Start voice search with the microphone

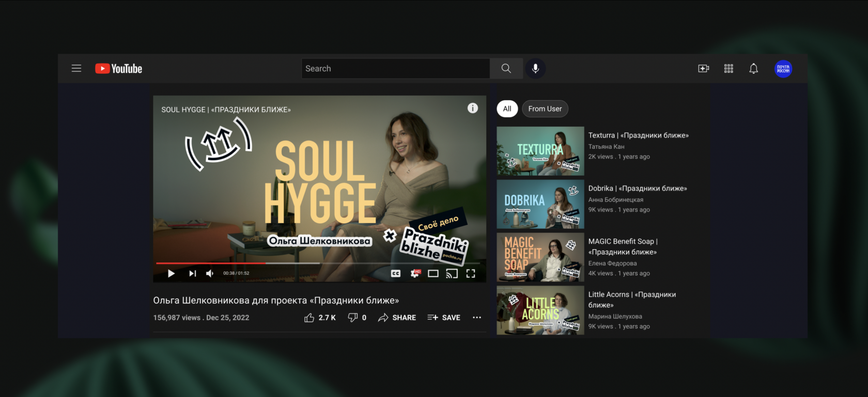click(536, 68)
